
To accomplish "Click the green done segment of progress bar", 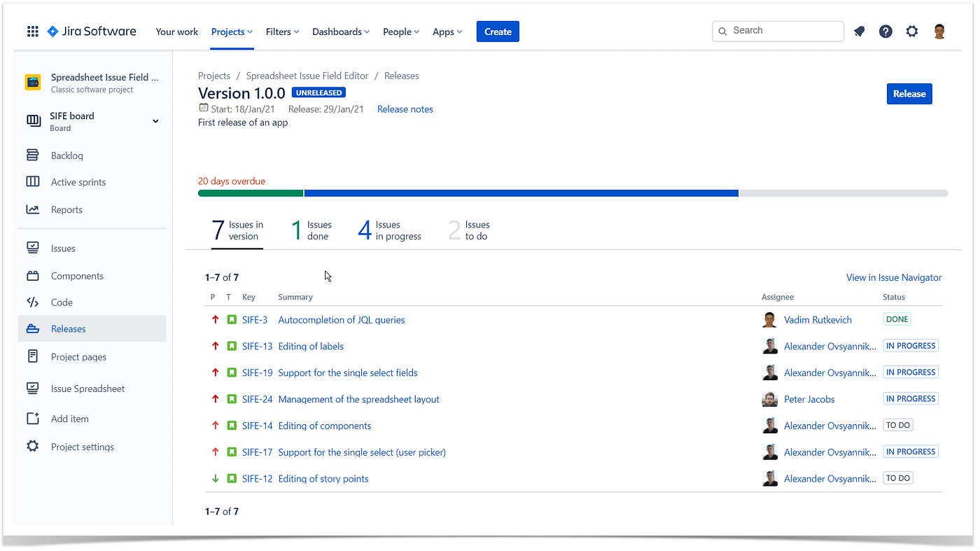I will point(251,193).
